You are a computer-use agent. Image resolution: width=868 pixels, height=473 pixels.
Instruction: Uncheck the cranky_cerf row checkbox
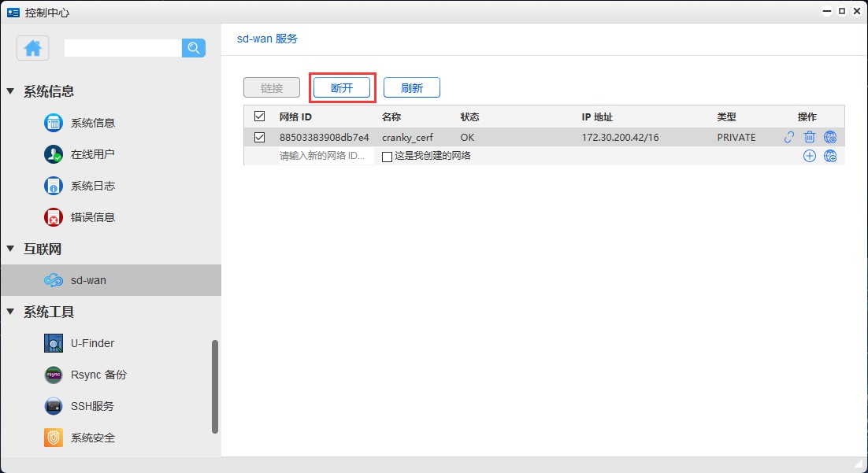pyautogui.click(x=259, y=137)
